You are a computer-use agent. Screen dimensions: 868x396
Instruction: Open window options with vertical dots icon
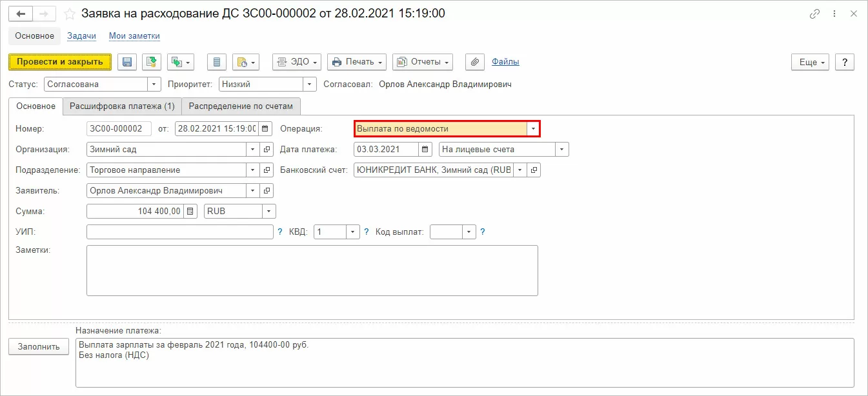836,14
